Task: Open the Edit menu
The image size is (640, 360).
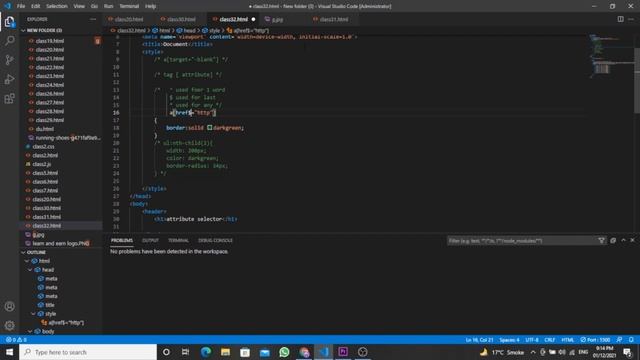Action: (36, 6)
